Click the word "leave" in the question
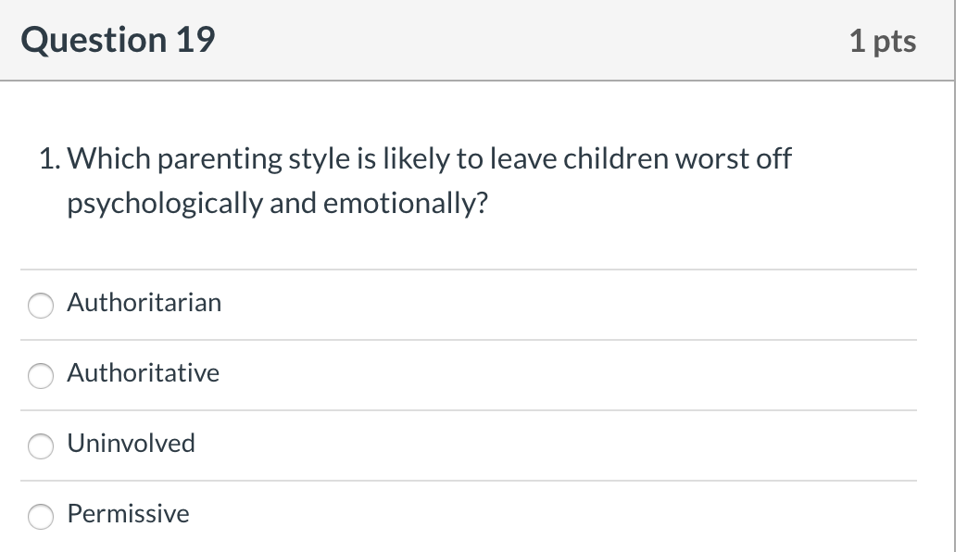 tap(523, 158)
